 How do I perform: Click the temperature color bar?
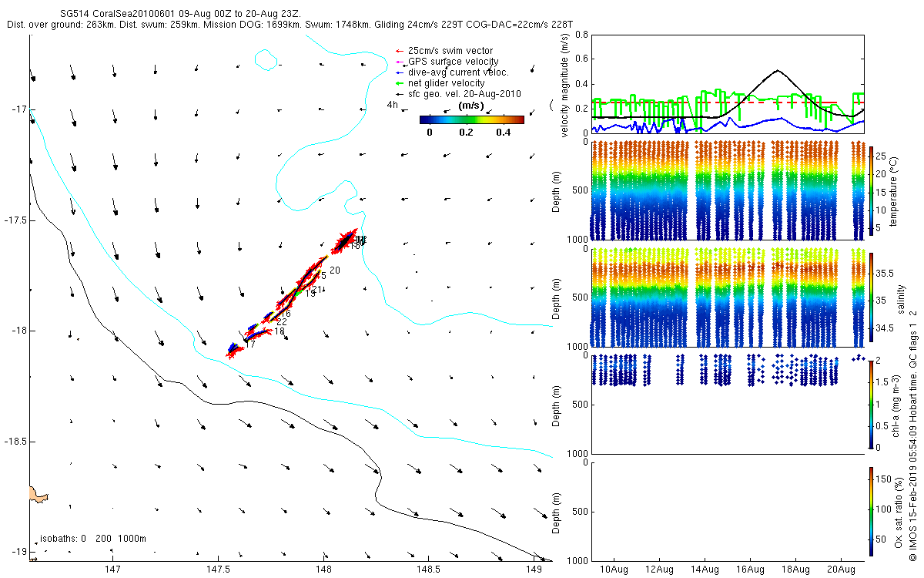871,191
